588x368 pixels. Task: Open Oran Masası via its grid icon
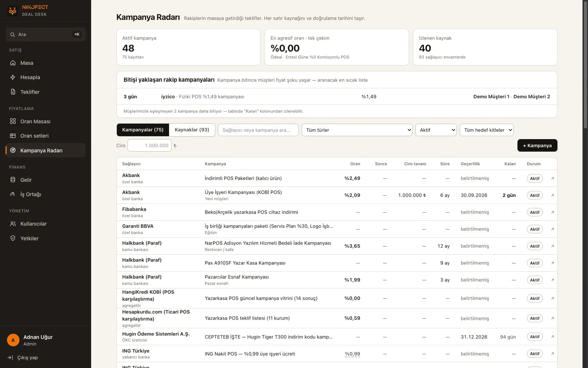(x=13, y=121)
